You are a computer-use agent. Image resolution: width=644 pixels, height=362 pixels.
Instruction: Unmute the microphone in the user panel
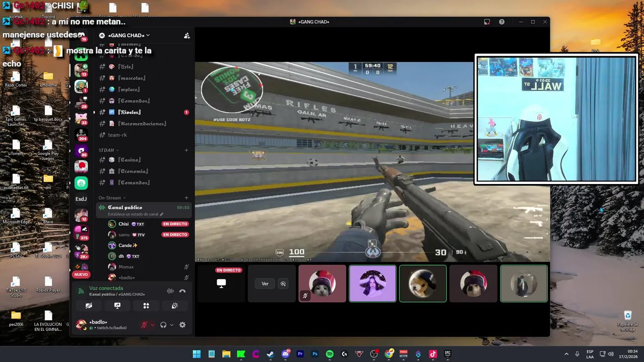pos(144,325)
